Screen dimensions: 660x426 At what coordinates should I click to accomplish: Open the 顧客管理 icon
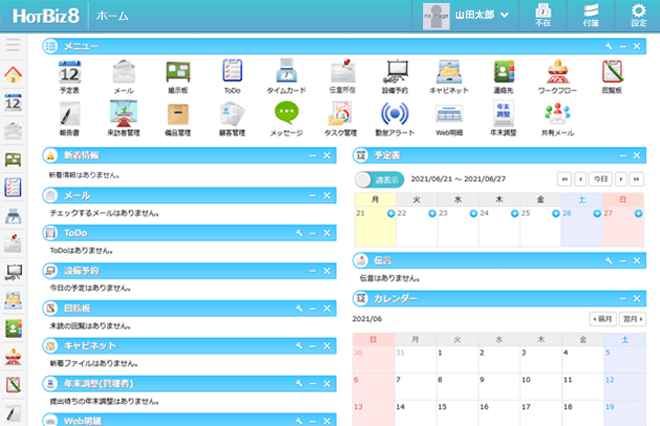tap(232, 114)
